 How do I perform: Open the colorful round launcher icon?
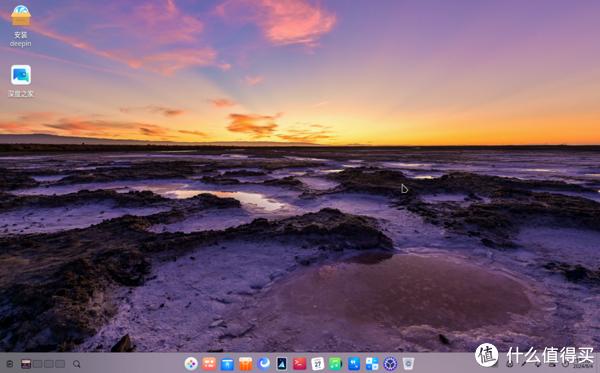[x=191, y=363]
